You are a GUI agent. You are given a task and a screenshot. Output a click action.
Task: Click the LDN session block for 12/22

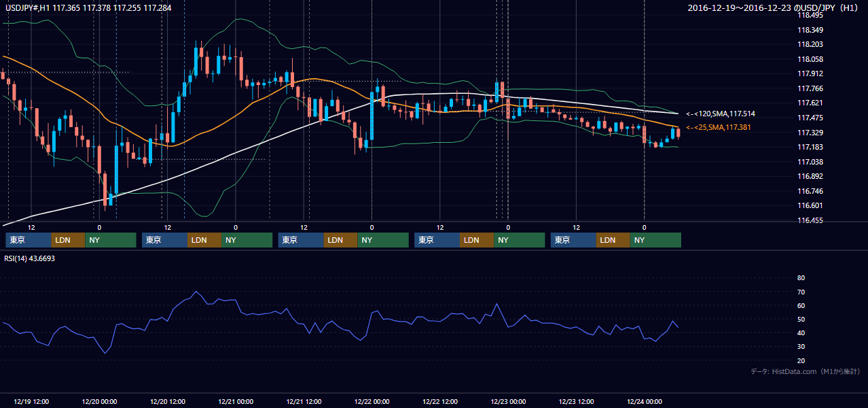point(477,240)
